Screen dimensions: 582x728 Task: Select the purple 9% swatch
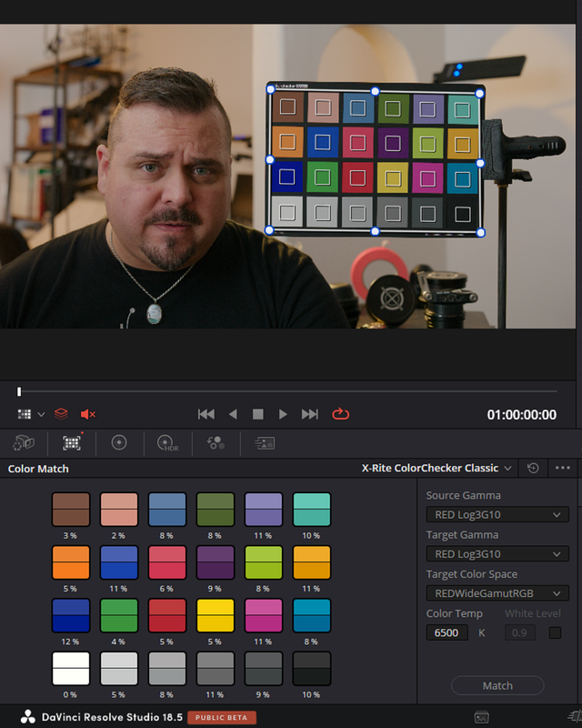coord(216,562)
